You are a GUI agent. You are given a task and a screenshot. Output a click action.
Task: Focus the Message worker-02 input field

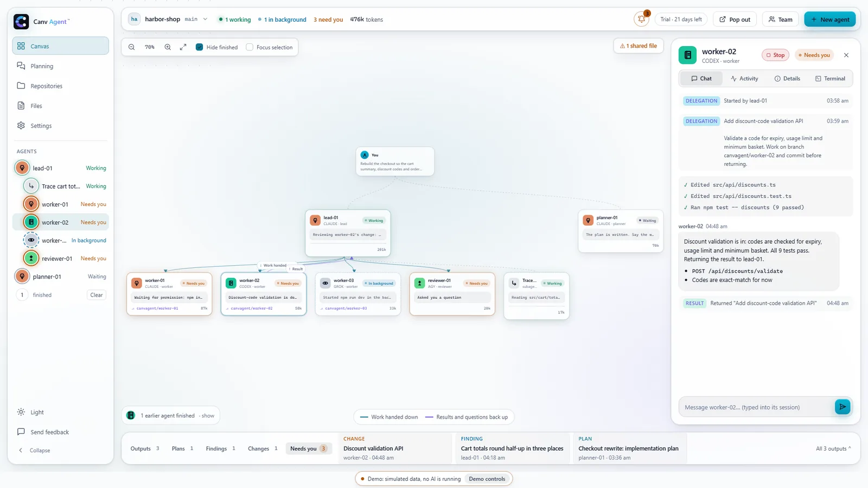[756, 407]
